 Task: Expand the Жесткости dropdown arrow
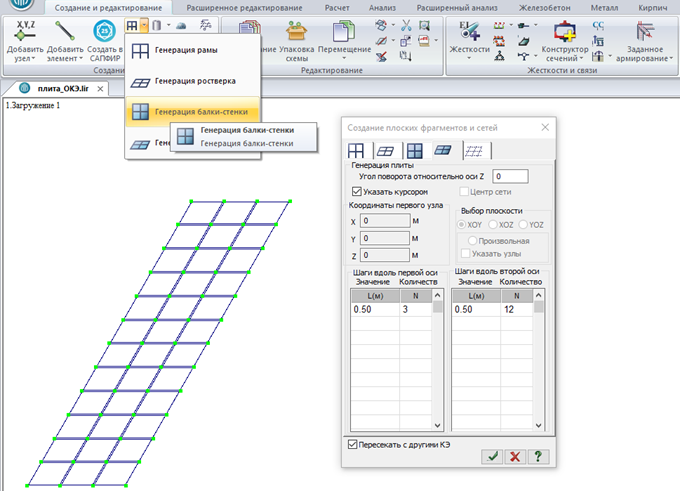point(469,59)
